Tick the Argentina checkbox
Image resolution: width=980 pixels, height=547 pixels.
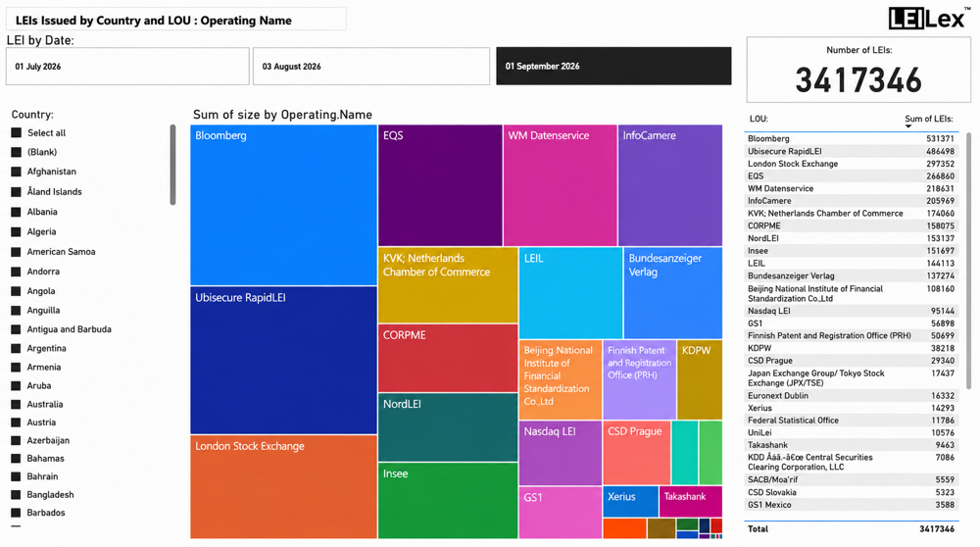coord(17,348)
